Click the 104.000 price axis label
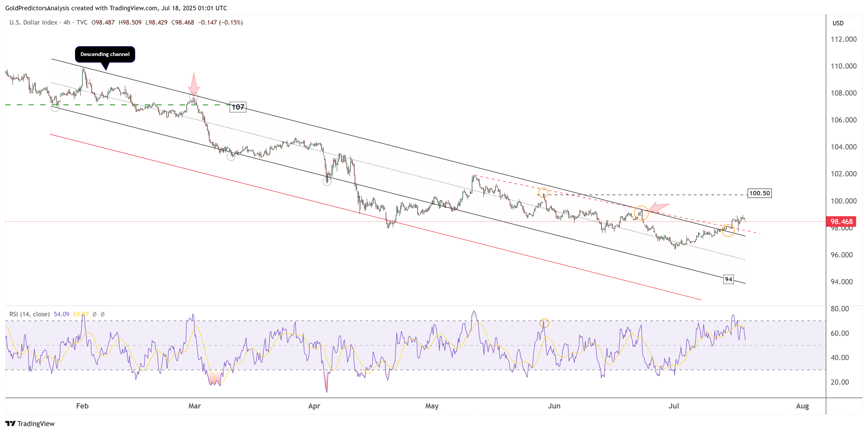The image size is (868, 433). click(843, 147)
